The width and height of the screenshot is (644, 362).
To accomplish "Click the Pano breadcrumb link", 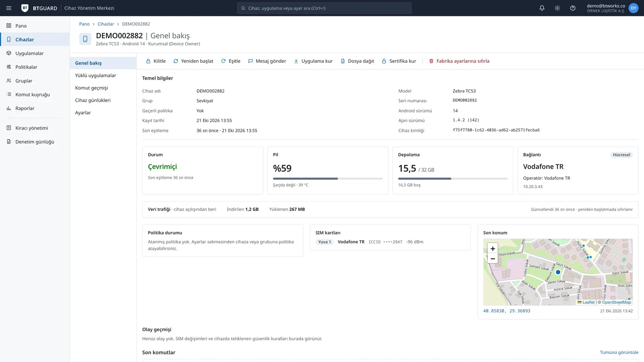I will [84, 24].
